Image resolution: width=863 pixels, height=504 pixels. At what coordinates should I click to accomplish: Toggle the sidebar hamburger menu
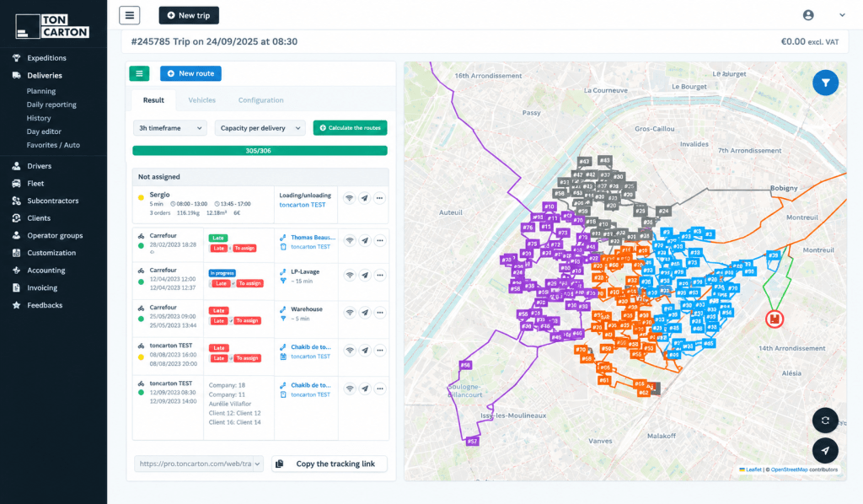coord(129,15)
